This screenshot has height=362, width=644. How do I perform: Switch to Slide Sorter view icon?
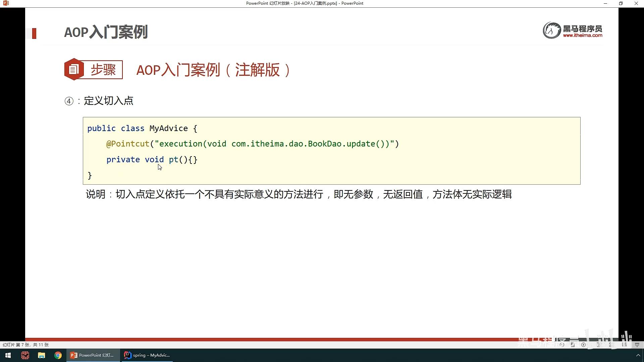click(x=611, y=345)
